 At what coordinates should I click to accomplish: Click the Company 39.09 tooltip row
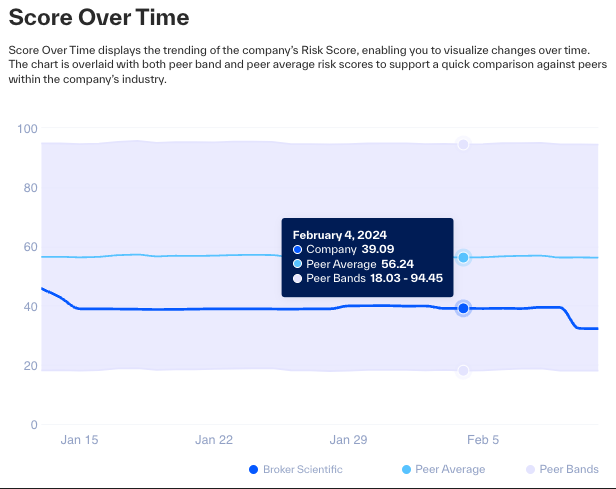coord(343,249)
